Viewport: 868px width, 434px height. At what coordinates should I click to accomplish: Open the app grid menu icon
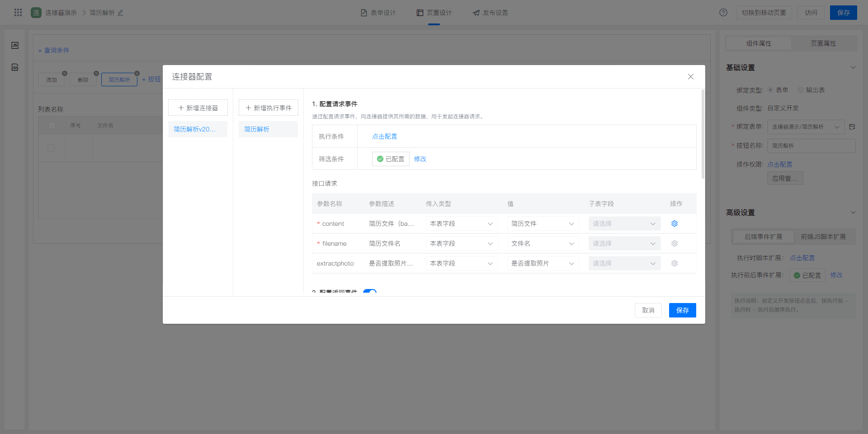18,13
